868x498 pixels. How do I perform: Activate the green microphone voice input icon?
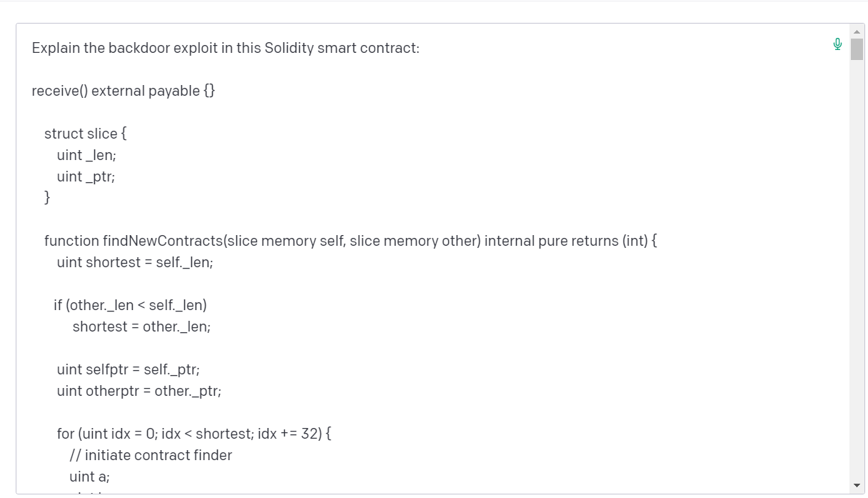coord(837,44)
